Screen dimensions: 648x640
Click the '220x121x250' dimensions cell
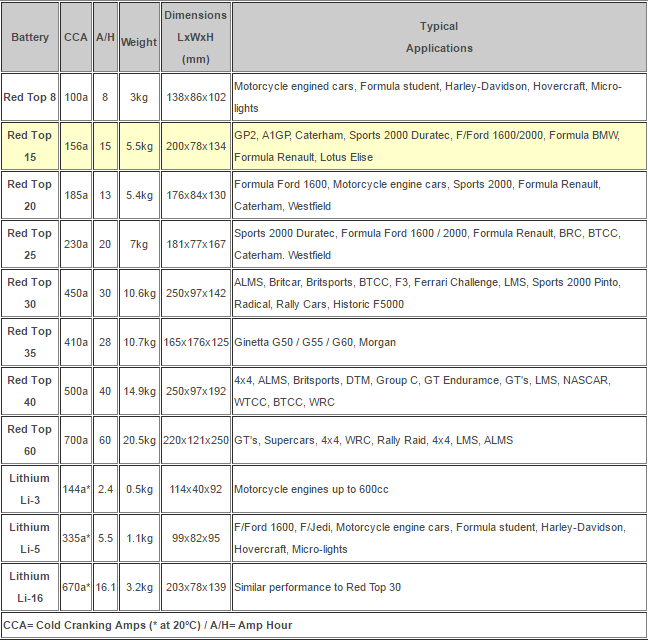[x=196, y=440]
